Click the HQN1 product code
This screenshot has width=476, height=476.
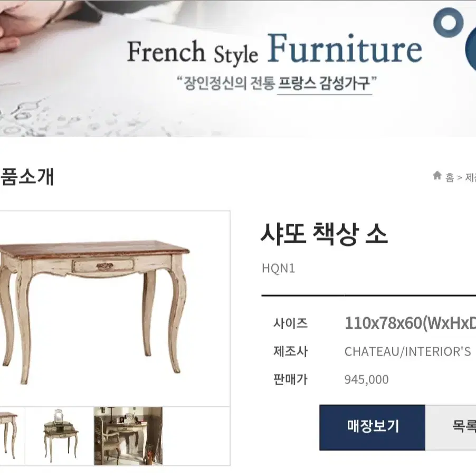[x=279, y=269]
